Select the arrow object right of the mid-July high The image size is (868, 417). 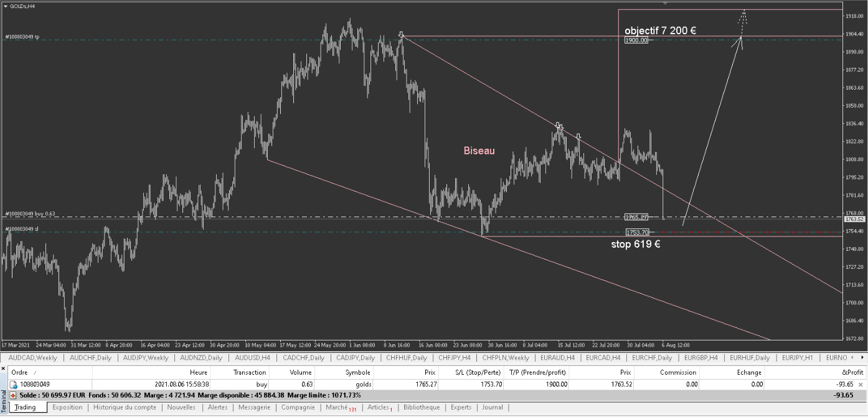[x=578, y=136]
